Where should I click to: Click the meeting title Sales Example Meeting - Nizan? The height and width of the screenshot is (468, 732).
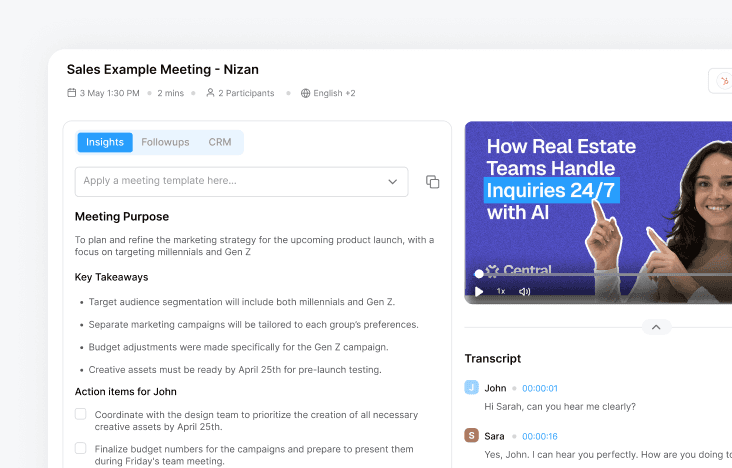click(x=162, y=69)
